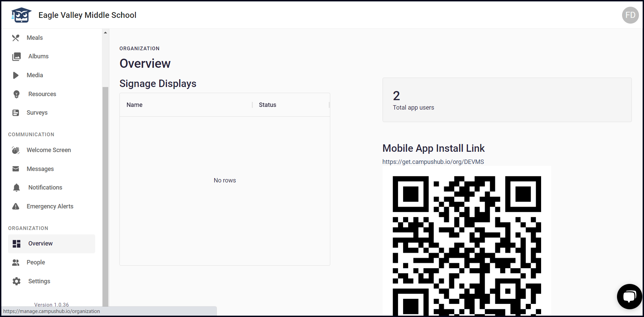Click the Version 1.0.36 label

pyautogui.click(x=52, y=305)
